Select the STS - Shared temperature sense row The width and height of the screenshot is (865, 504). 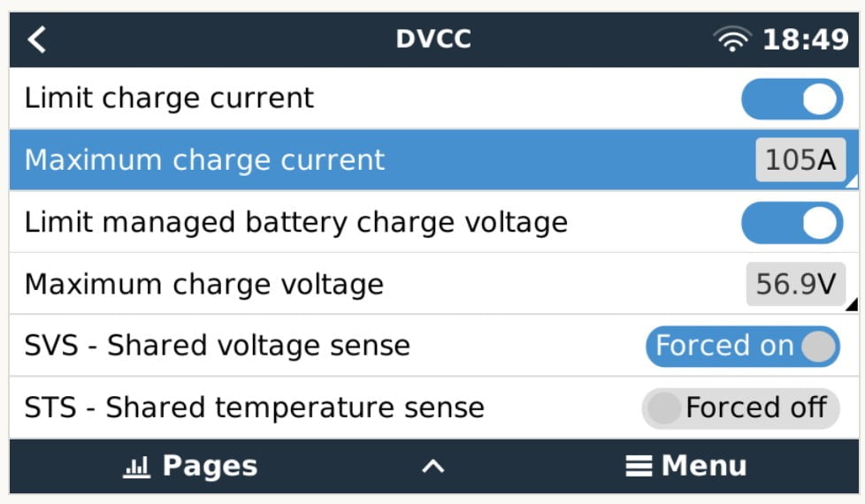coord(433,408)
